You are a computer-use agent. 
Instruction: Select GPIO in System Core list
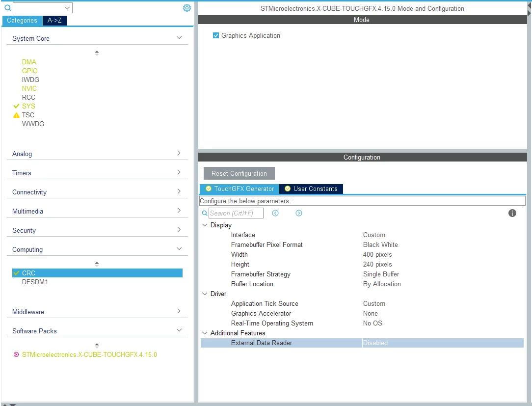pyautogui.click(x=30, y=71)
